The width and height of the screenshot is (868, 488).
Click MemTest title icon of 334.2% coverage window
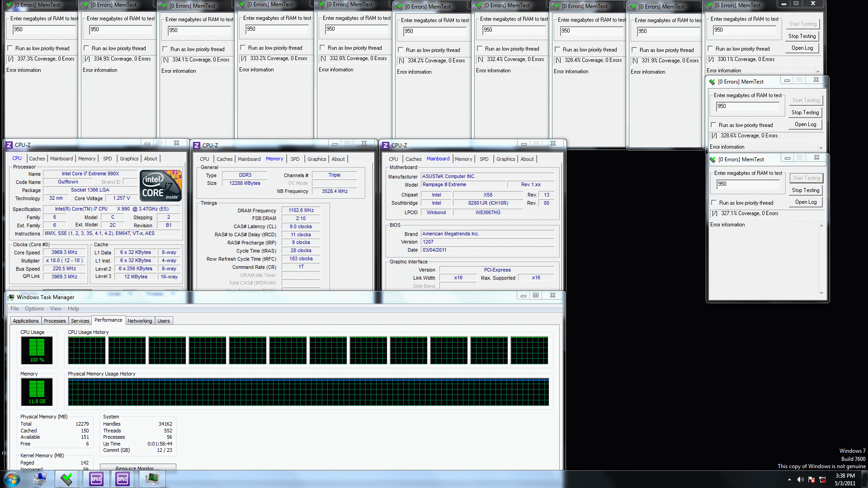click(x=399, y=7)
